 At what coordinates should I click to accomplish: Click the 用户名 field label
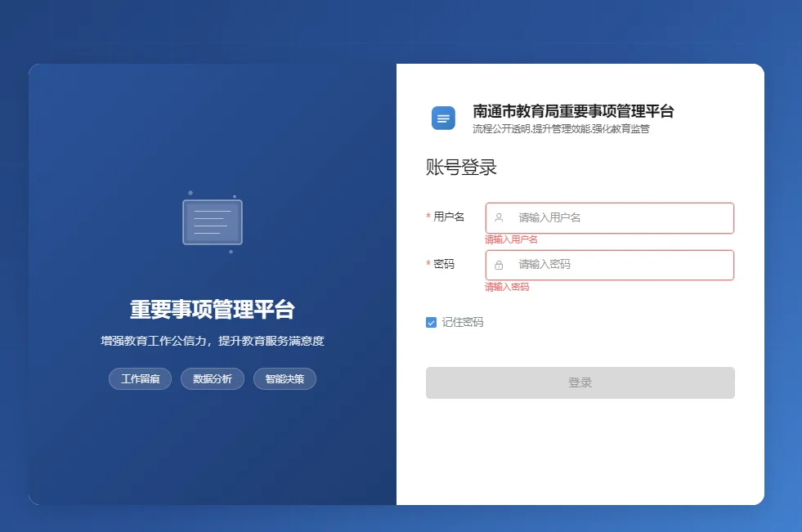point(449,217)
